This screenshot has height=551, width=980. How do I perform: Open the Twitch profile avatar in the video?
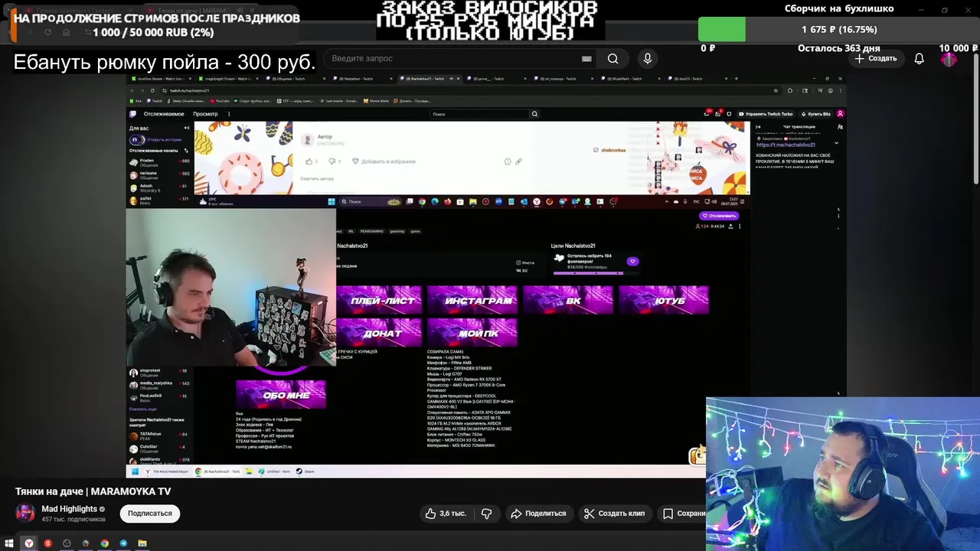click(x=840, y=114)
